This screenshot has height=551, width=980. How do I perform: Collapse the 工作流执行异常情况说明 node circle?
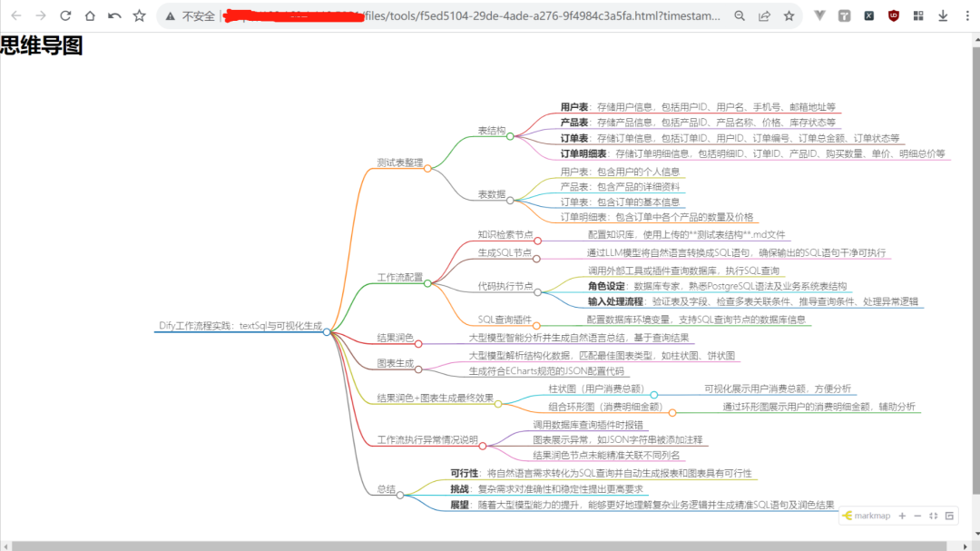pyautogui.click(x=483, y=446)
